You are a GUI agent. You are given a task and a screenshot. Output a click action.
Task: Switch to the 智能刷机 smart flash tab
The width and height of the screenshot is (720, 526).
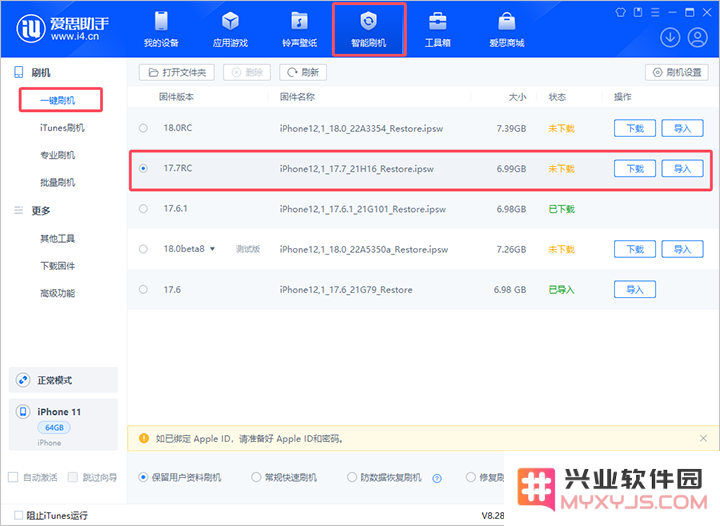369,29
